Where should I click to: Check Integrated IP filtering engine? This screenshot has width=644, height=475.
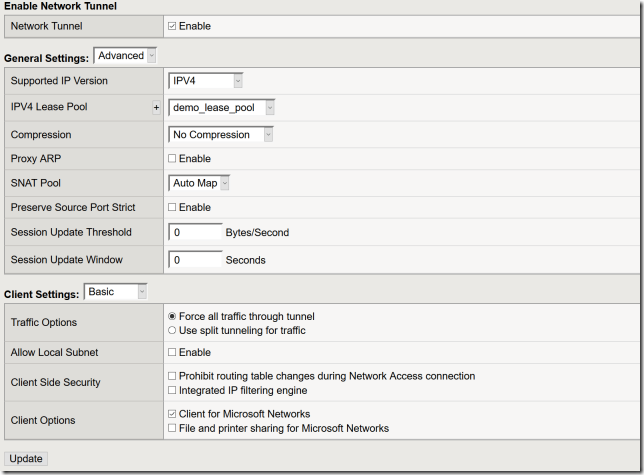coord(173,390)
